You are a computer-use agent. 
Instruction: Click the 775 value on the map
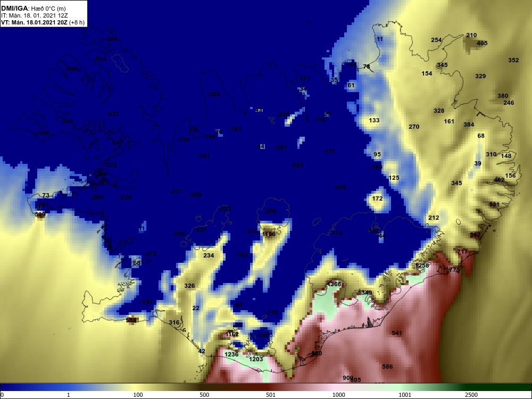pyautogui.click(x=454, y=270)
